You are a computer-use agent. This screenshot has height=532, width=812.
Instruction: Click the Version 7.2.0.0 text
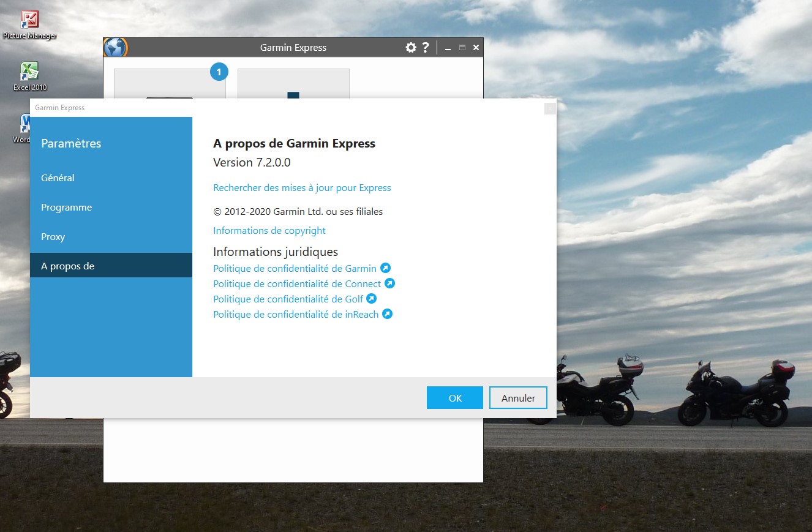[252, 162]
